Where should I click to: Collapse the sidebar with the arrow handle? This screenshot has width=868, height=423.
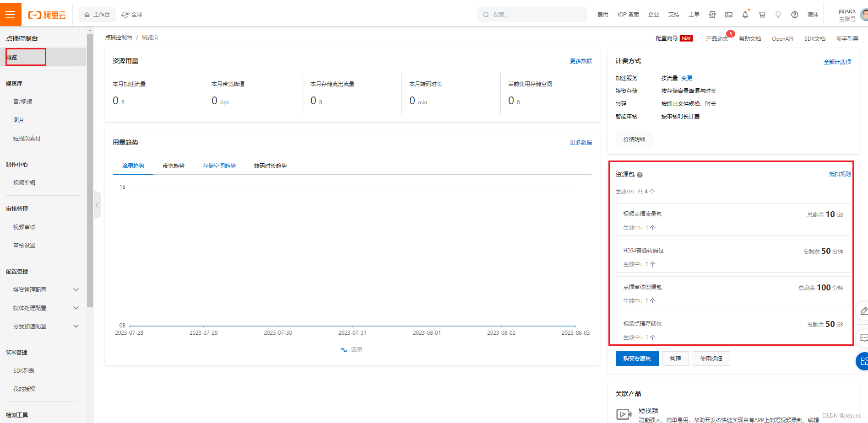(x=97, y=205)
